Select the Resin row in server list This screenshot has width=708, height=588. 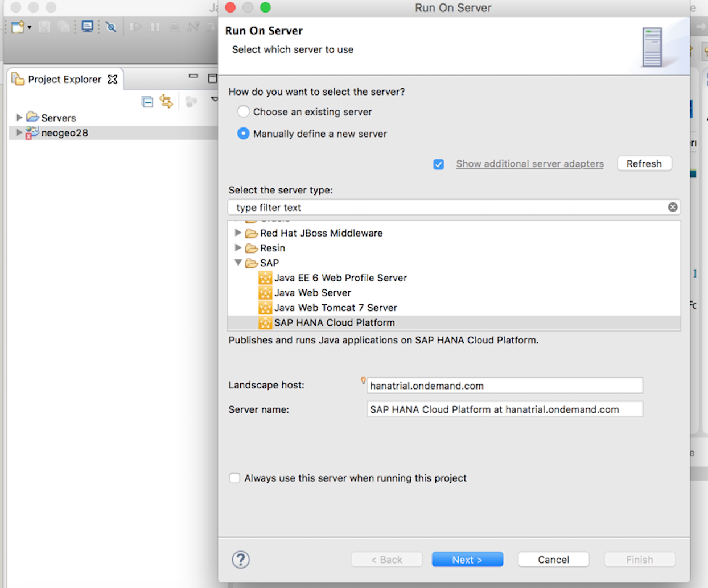[454, 248]
